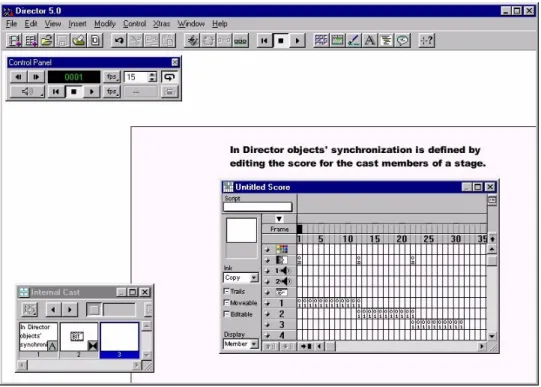Open the Paint window from toolbar
Image resolution: width=541 pixels, height=387 pixels.
353,41
